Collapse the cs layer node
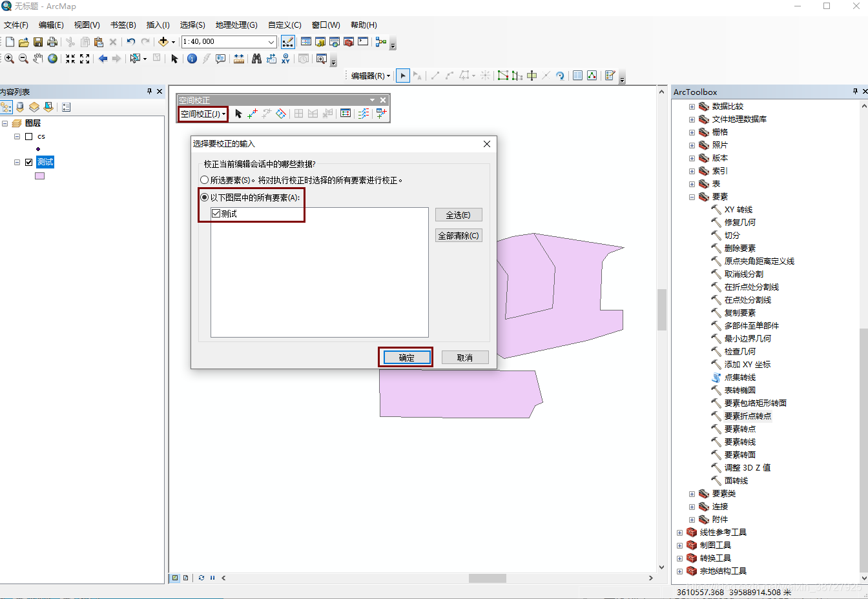 [x=17, y=136]
